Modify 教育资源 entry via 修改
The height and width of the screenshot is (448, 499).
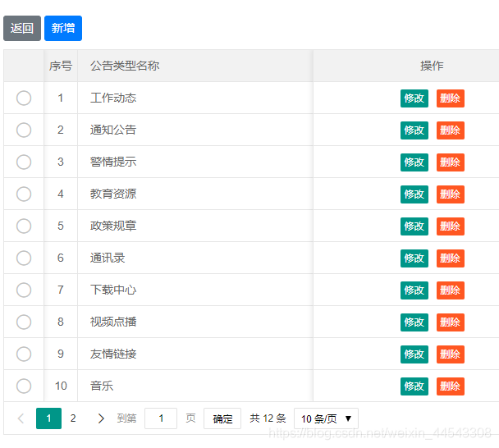414,194
